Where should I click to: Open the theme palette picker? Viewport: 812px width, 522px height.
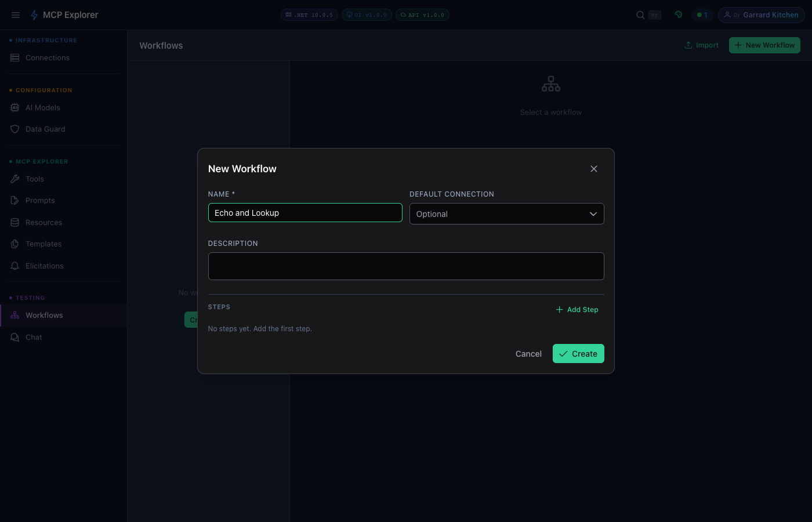pos(678,14)
